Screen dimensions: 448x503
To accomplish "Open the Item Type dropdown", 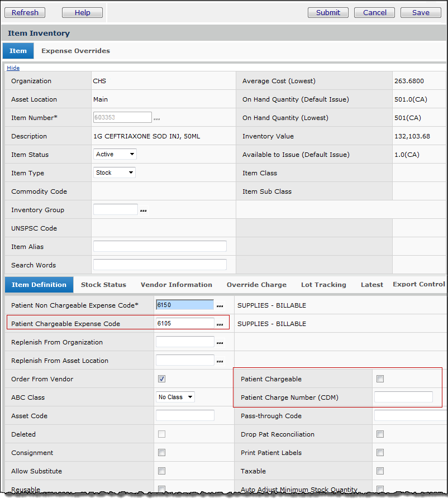I will click(x=115, y=173).
